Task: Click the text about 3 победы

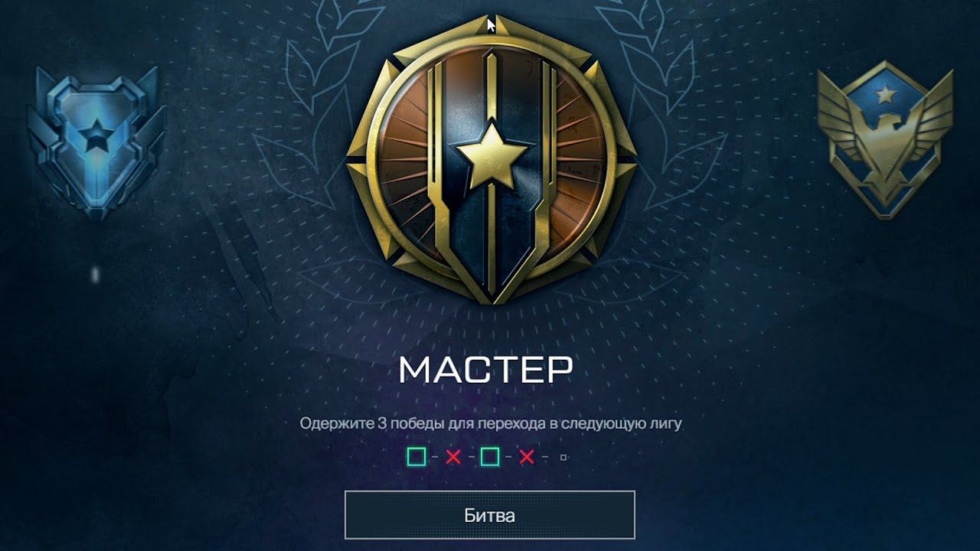Action: (x=491, y=423)
